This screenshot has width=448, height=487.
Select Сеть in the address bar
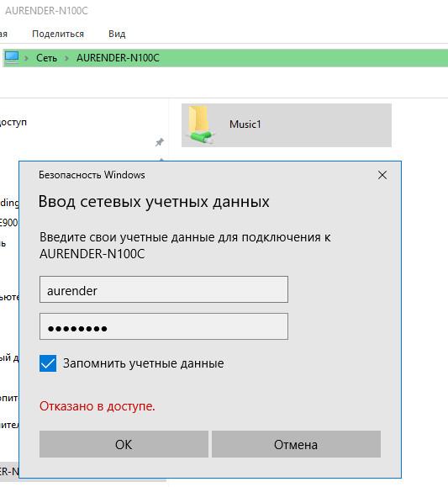(46, 58)
